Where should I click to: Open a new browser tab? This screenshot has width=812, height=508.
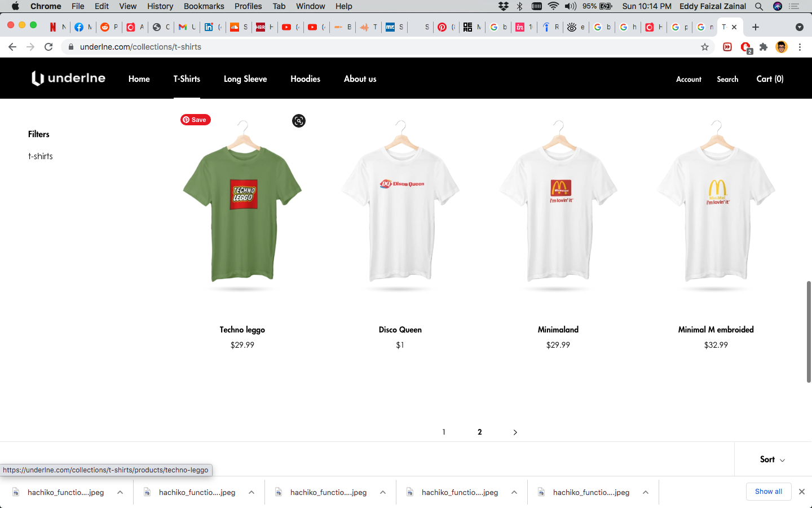[x=756, y=27]
